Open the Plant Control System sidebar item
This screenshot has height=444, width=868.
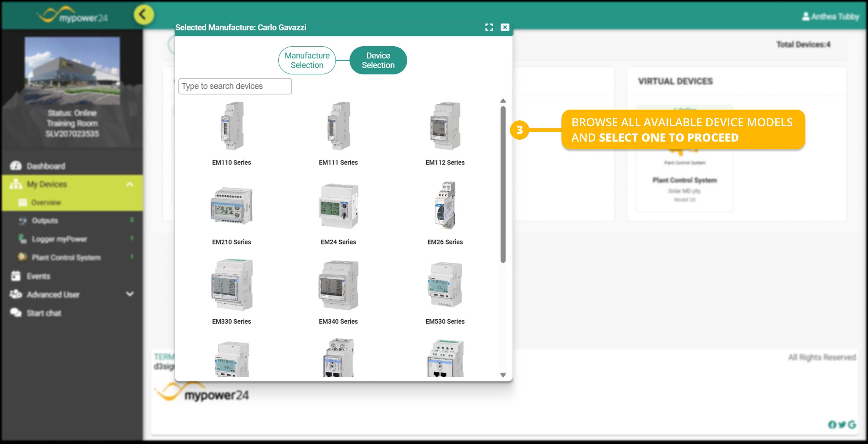pyautogui.click(x=66, y=257)
